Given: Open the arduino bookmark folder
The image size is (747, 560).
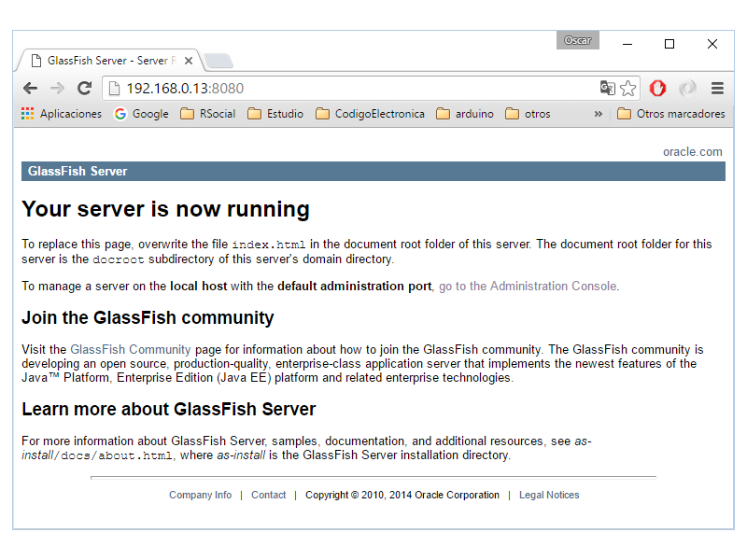Looking at the screenshot, I should coord(464,114).
